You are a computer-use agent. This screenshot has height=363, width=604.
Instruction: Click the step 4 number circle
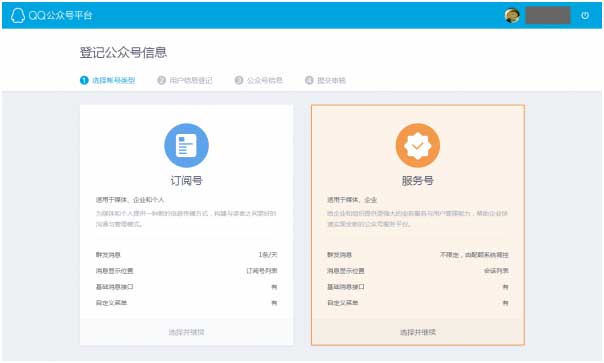click(309, 80)
